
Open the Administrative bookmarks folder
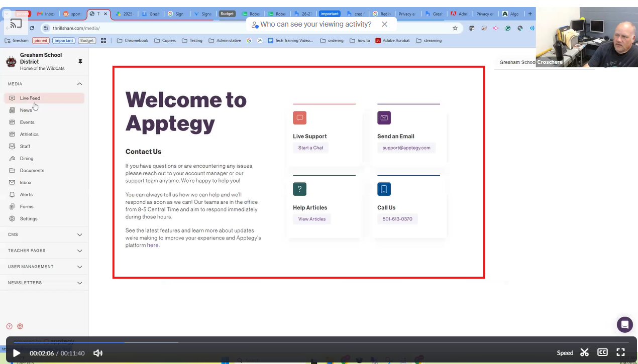pyautogui.click(x=225, y=41)
